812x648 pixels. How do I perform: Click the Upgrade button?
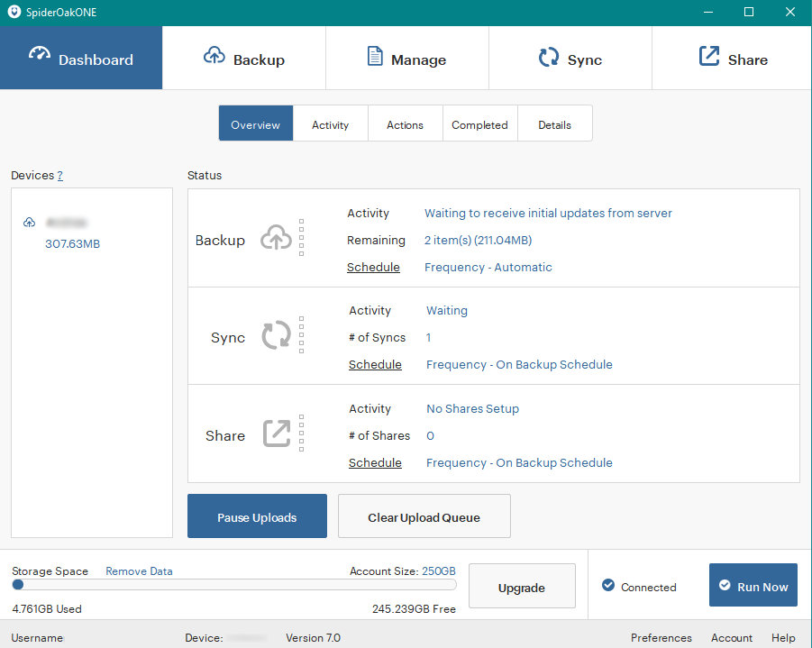click(522, 586)
